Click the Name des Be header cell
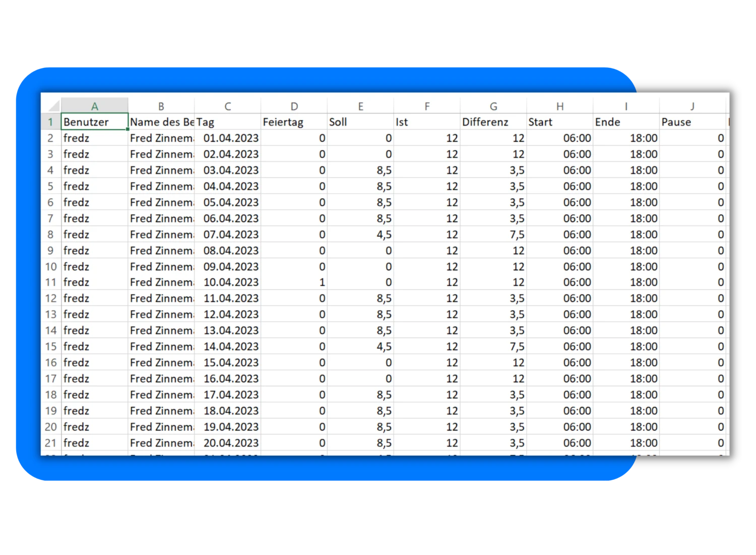This screenshot has width=756, height=555. [161, 122]
